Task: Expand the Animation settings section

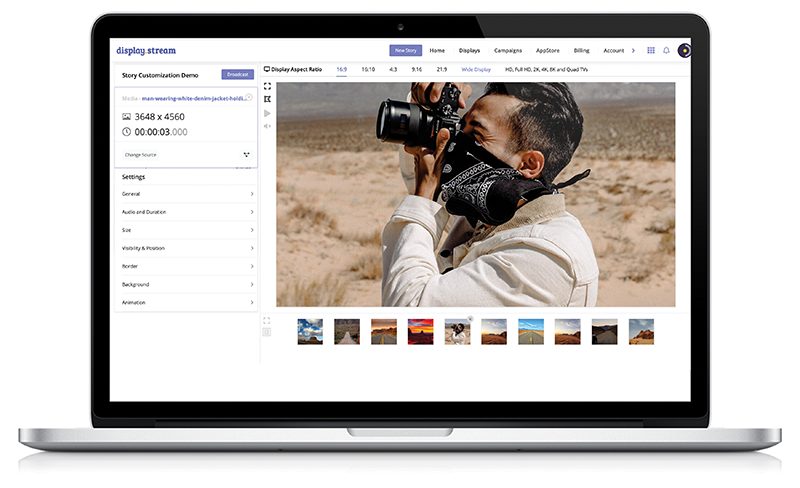Action: point(187,303)
